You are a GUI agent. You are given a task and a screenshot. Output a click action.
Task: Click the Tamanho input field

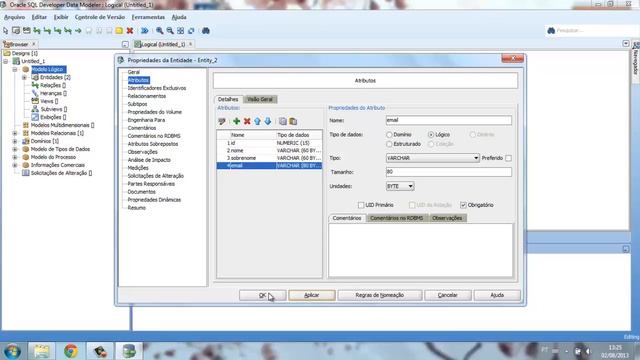coord(449,172)
